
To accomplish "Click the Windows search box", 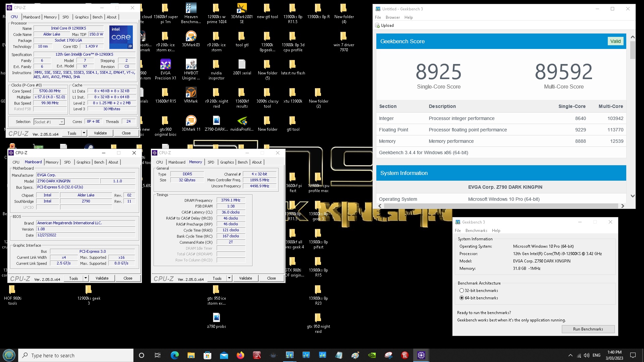I will (x=76, y=355).
